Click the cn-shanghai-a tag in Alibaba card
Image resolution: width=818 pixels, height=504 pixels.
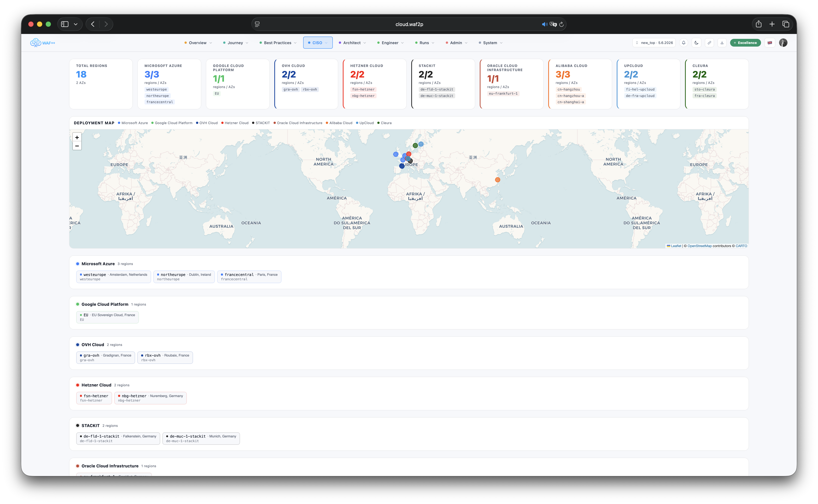[570, 102]
